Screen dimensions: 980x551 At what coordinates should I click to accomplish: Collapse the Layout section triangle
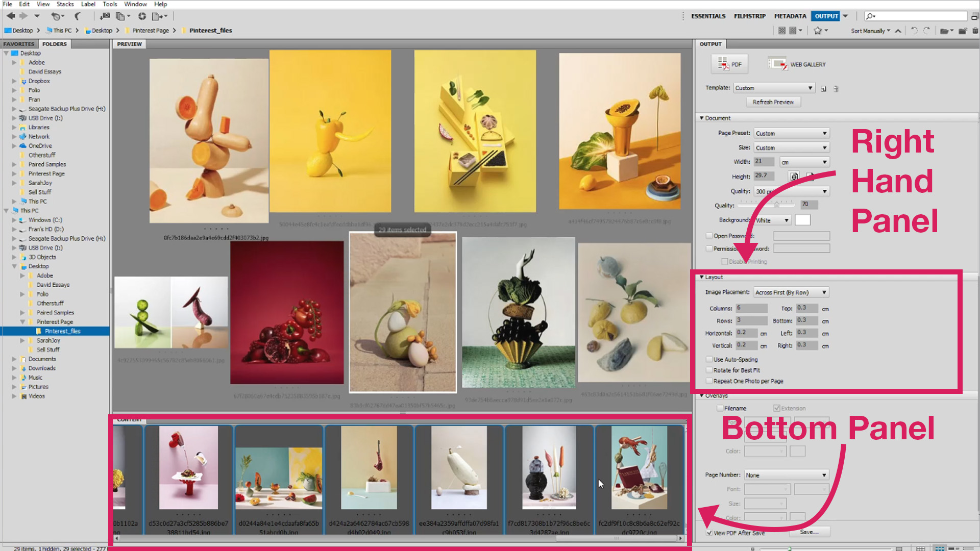(702, 277)
